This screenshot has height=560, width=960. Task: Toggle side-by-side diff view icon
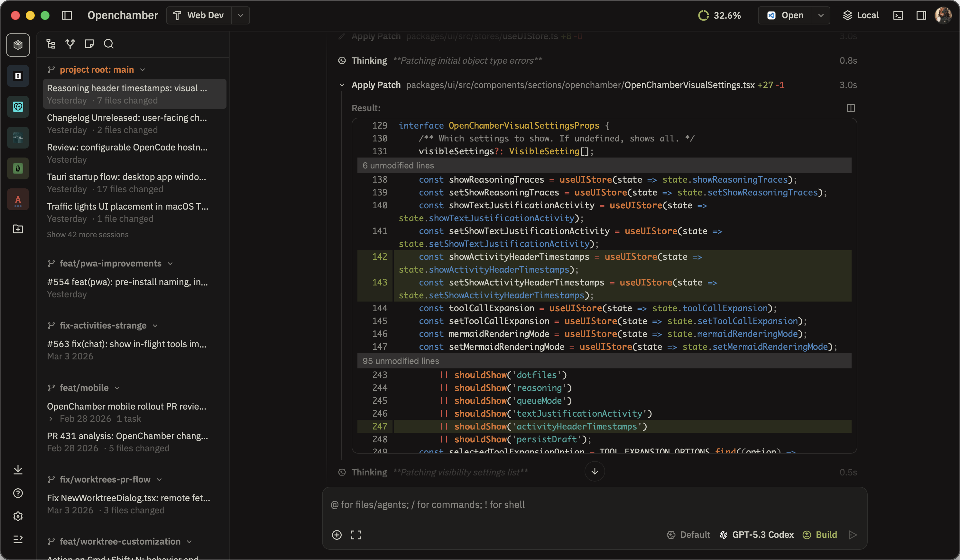(x=851, y=108)
